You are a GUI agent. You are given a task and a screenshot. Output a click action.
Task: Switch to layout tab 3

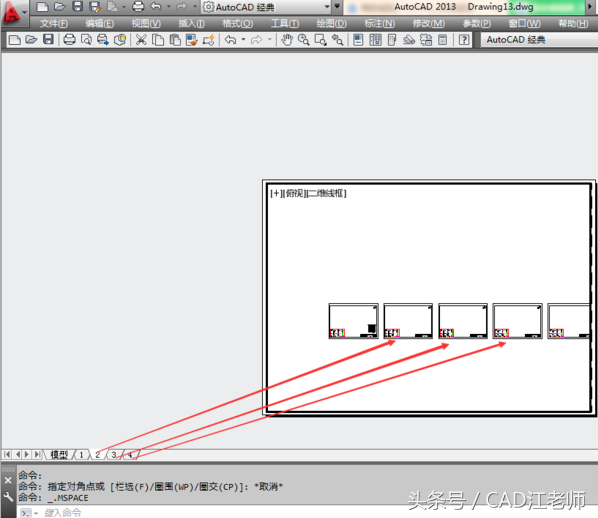click(x=114, y=455)
